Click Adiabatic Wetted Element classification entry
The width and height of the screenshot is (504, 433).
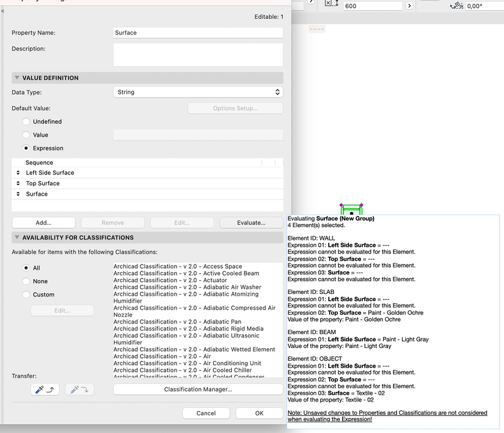click(x=195, y=349)
